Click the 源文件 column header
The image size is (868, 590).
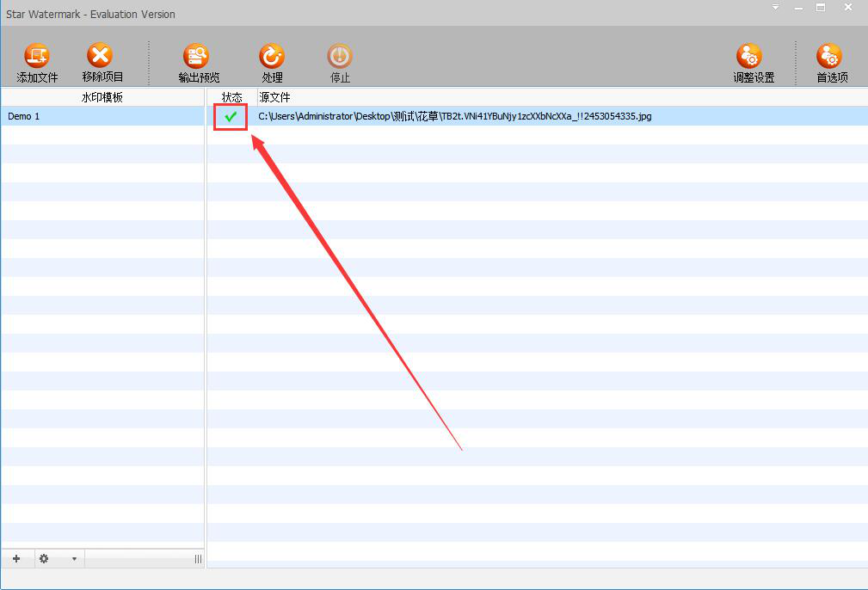(x=563, y=97)
